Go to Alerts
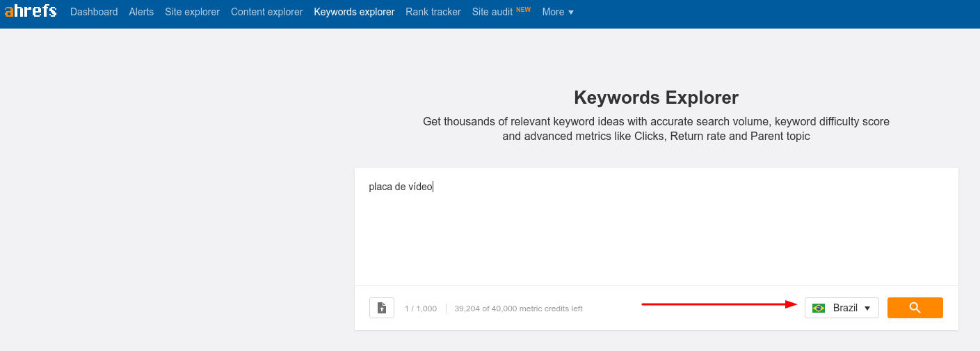 [141, 12]
